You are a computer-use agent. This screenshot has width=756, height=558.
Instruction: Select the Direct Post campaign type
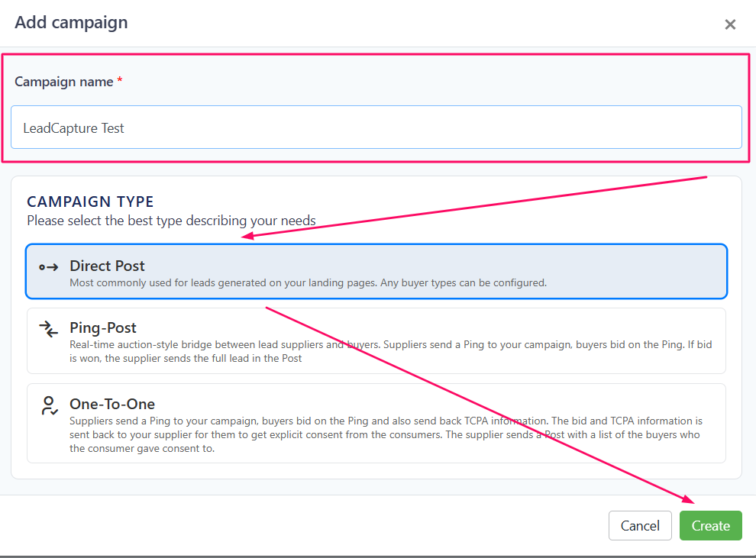[x=376, y=271]
